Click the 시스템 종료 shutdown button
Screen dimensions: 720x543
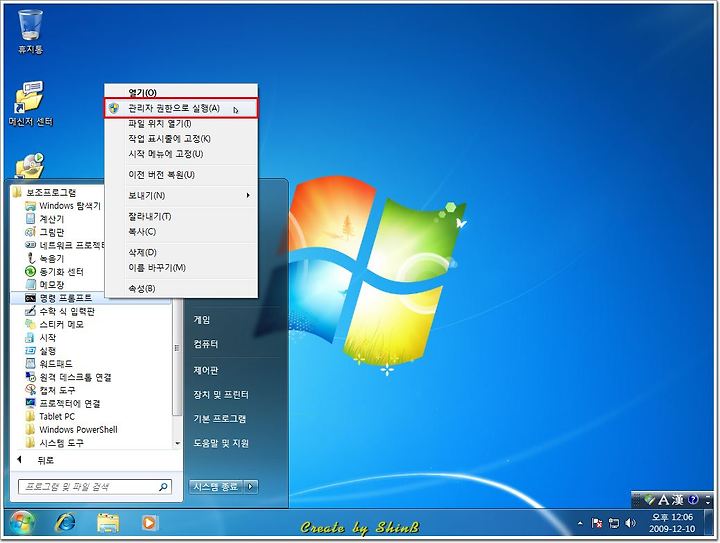pos(216,487)
